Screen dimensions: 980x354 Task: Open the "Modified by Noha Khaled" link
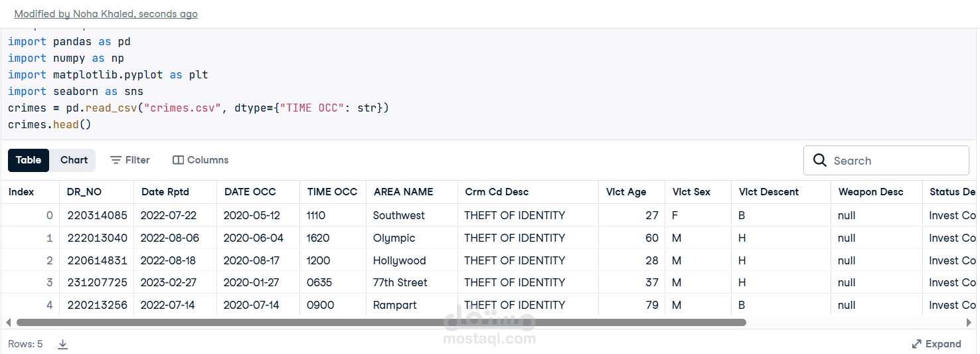coord(106,14)
